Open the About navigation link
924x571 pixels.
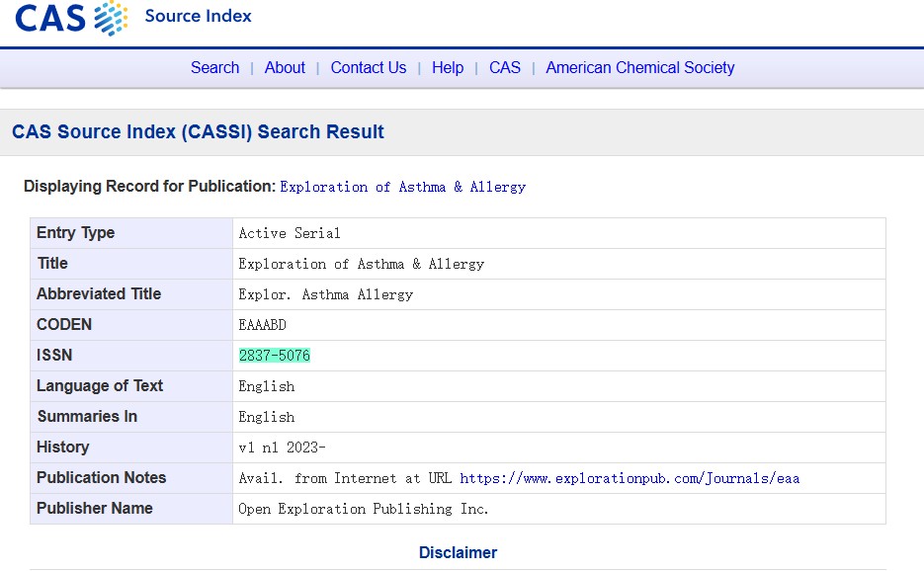point(285,68)
